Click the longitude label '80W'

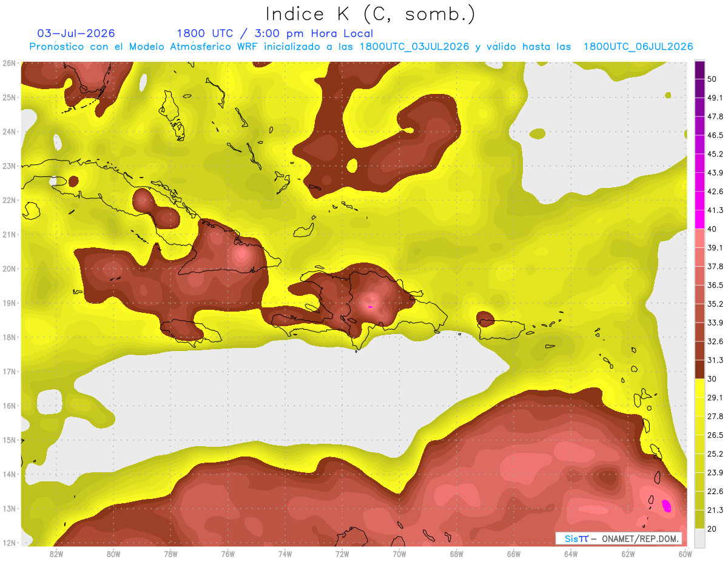click(x=113, y=554)
